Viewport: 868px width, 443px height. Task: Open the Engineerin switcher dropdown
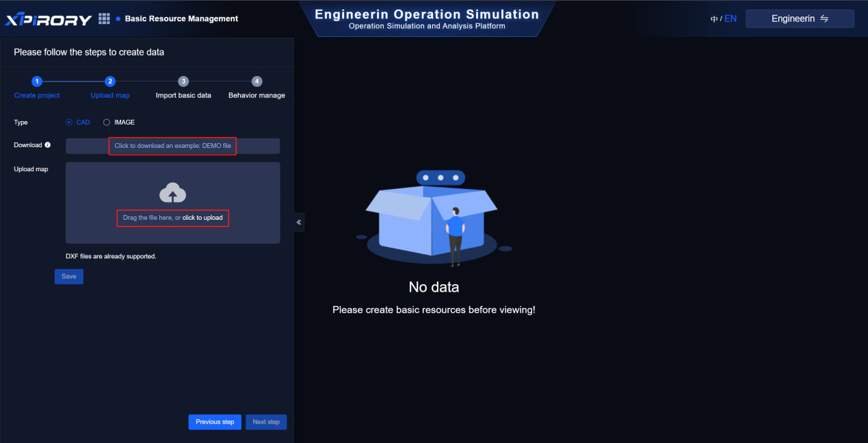click(x=800, y=18)
